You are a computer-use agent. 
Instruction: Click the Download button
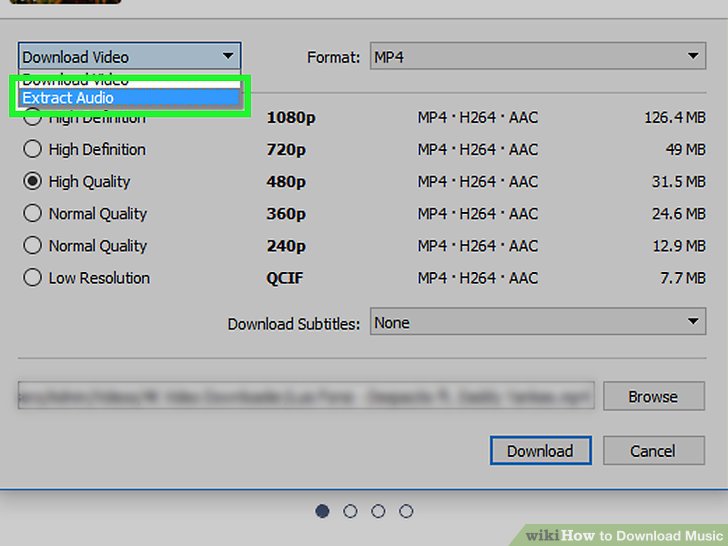[540, 450]
